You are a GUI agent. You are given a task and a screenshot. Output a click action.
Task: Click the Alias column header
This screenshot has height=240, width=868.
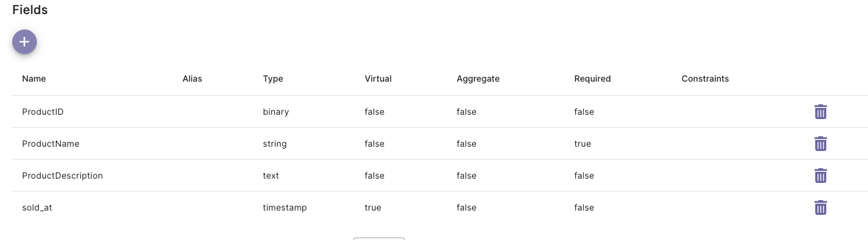tap(192, 79)
